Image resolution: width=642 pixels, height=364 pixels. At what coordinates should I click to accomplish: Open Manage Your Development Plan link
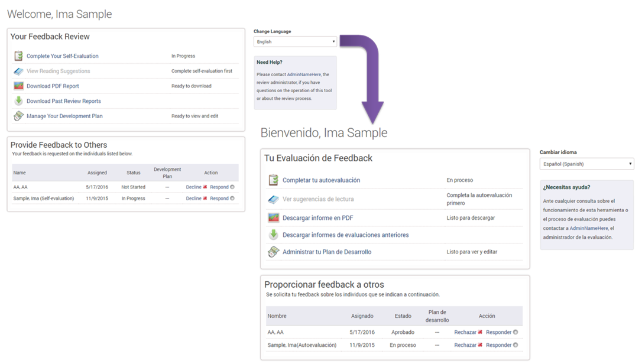64,116
